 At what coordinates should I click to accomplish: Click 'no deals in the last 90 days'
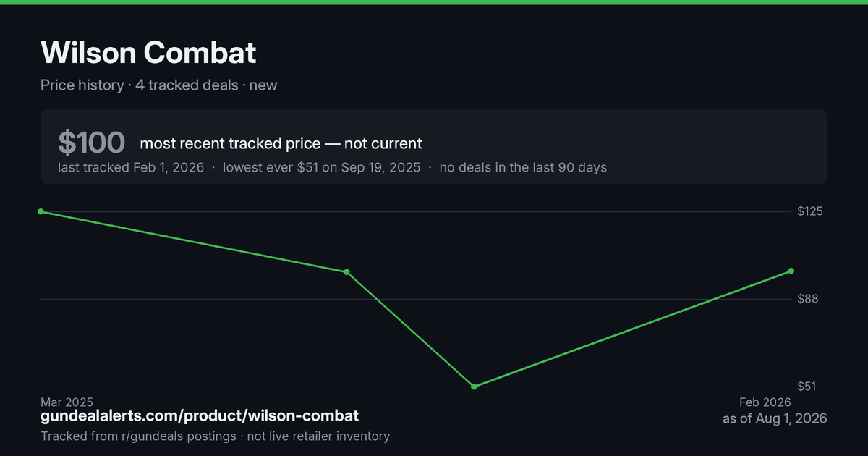pos(523,167)
